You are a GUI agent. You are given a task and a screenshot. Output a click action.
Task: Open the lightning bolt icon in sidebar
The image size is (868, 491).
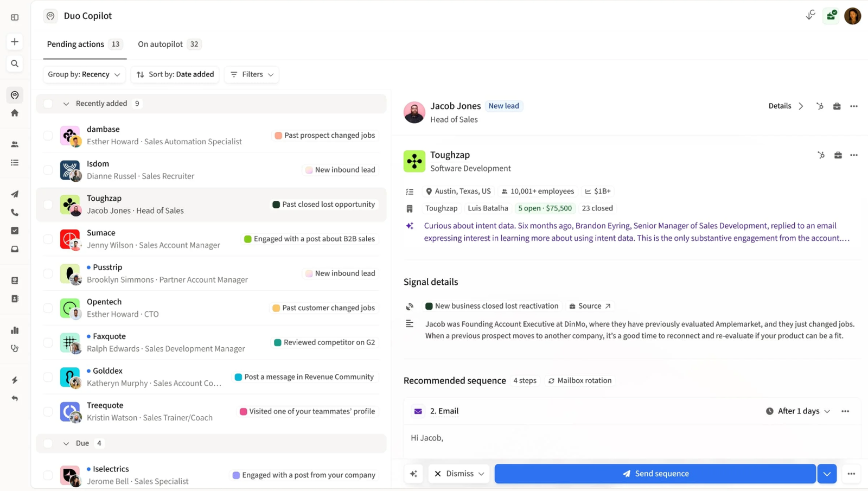[x=15, y=380]
